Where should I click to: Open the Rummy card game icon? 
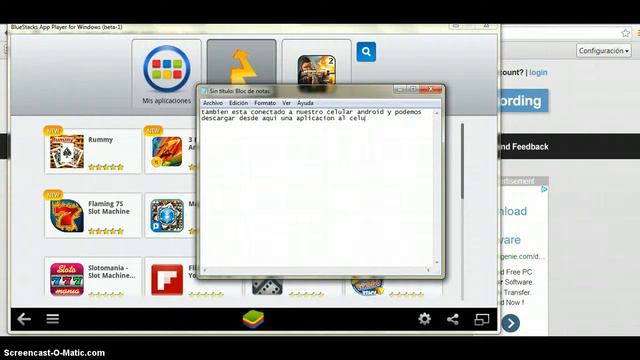[67, 151]
